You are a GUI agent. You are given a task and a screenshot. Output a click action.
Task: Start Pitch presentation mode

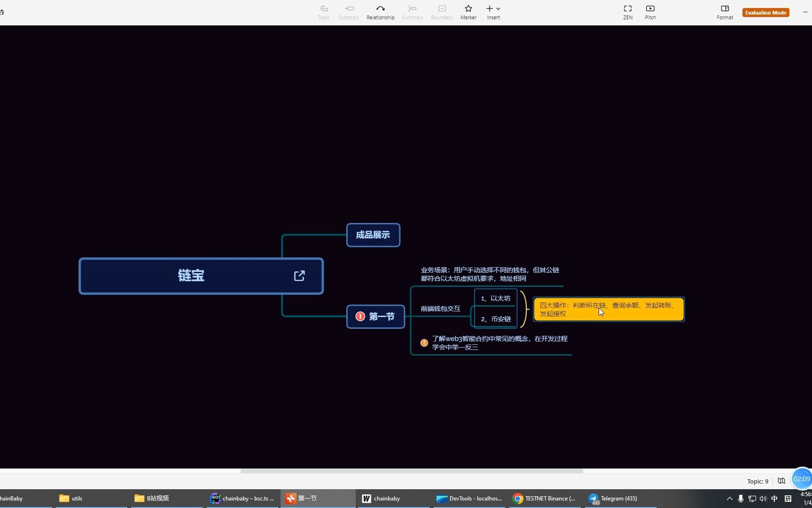[x=650, y=12]
